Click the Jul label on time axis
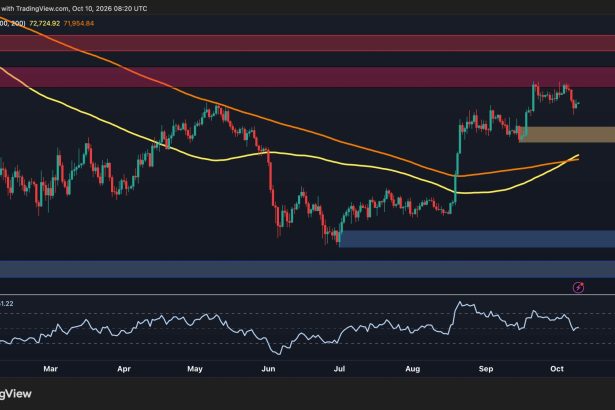 pos(339,369)
